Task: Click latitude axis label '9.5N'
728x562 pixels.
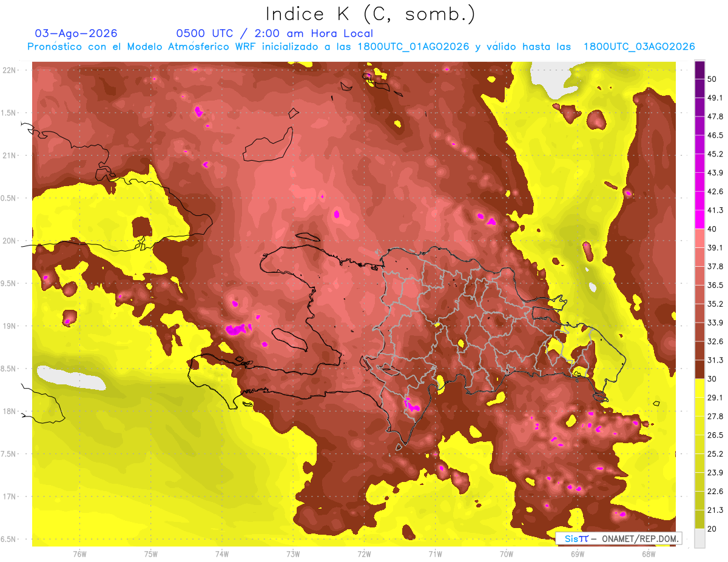Action: click(9, 284)
